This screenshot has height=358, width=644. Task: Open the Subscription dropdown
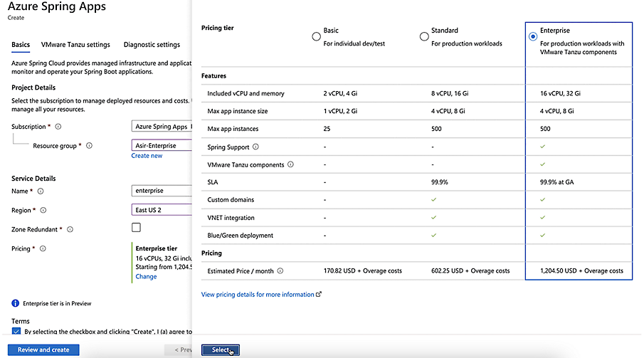coord(162,127)
